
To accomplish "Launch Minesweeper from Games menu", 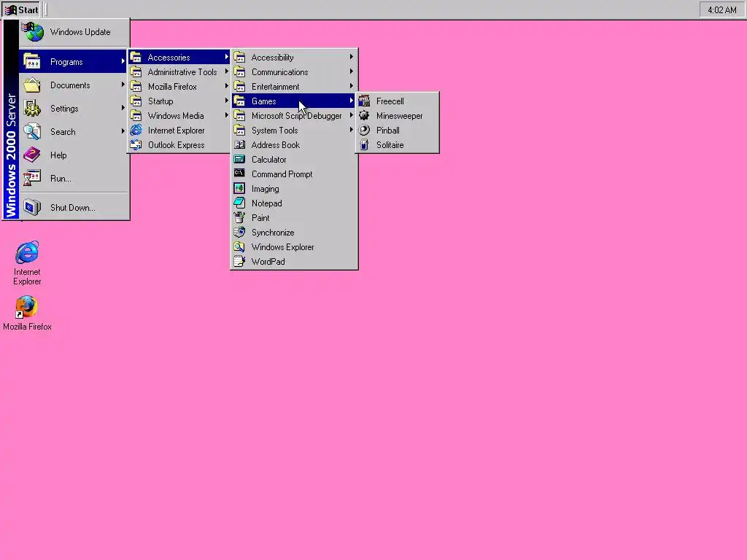I will tap(398, 116).
